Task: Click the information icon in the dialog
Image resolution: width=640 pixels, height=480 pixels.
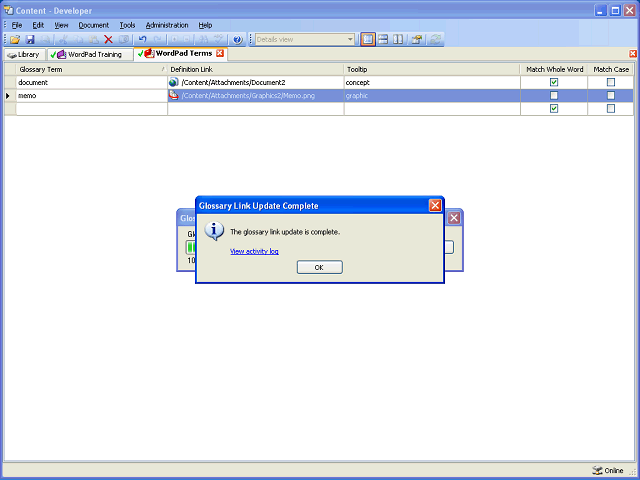Action: tap(214, 231)
